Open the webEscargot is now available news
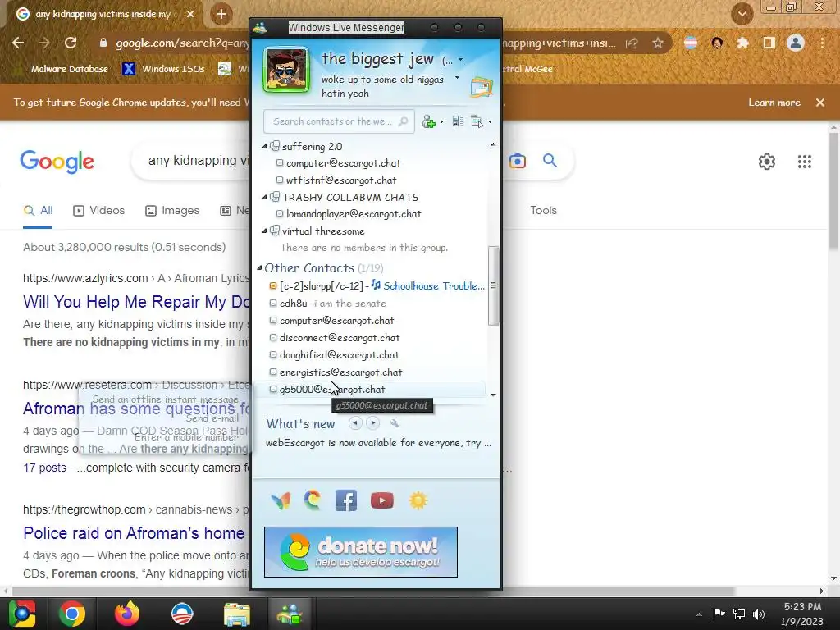Image resolution: width=840 pixels, height=630 pixels. click(378, 443)
